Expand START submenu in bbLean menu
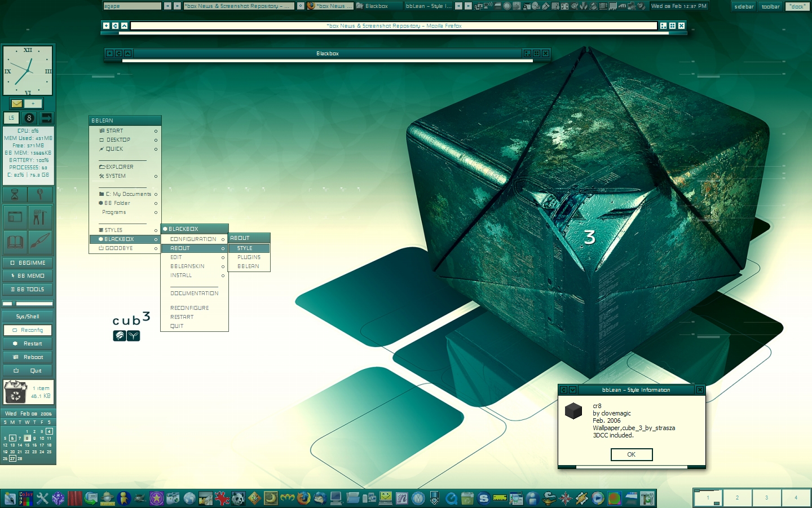Image resolution: width=812 pixels, height=508 pixels. click(x=125, y=130)
